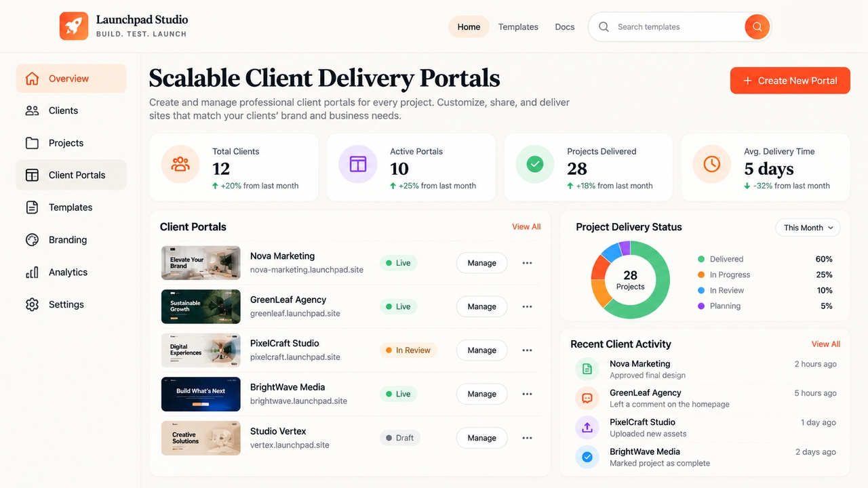Switch to the Templates tab in top navigation
Viewport: 868px width, 488px height.
pos(518,27)
